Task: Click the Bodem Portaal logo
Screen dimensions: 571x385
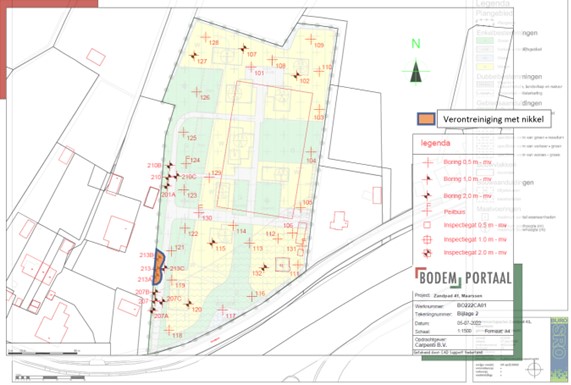Action: pyautogui.click(x=463, y=278)
